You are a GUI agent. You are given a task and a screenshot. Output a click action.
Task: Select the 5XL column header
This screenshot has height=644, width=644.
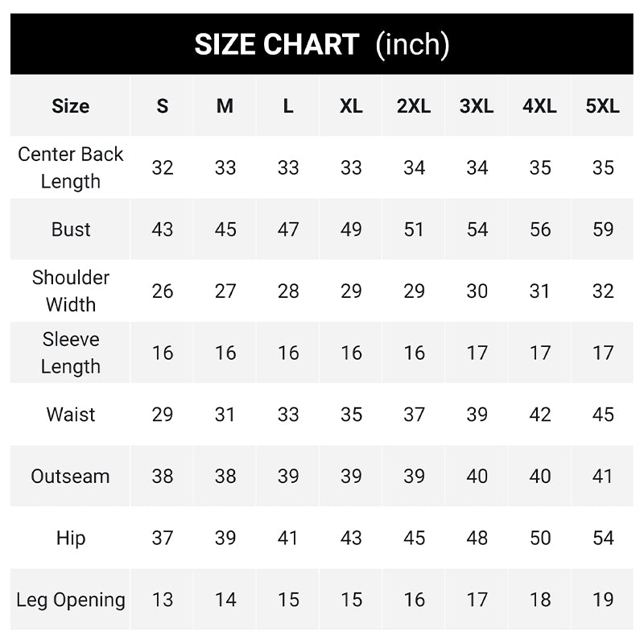pos(603,106)
